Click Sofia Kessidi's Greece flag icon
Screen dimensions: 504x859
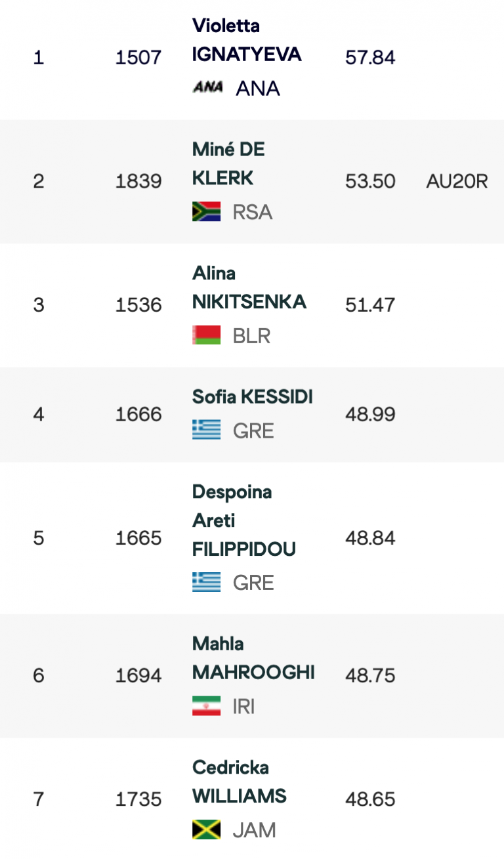pyautogui.click(x=206, y=430)
